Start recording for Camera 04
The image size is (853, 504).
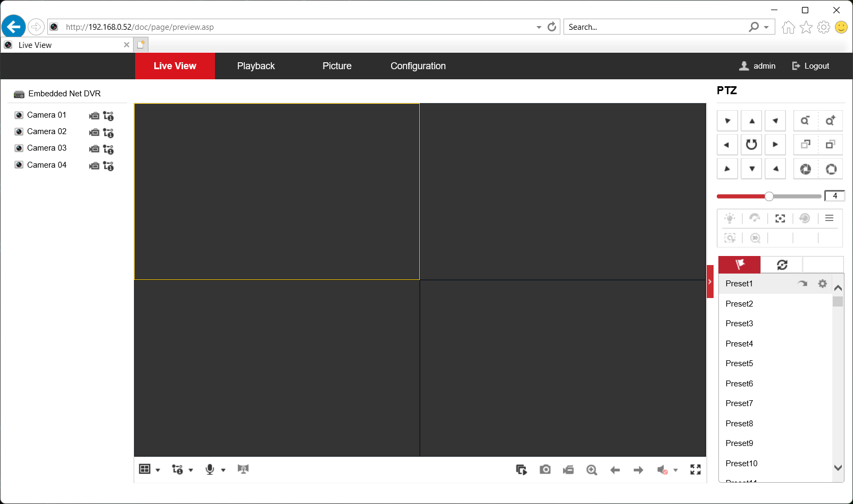click(x=94, y=166)
